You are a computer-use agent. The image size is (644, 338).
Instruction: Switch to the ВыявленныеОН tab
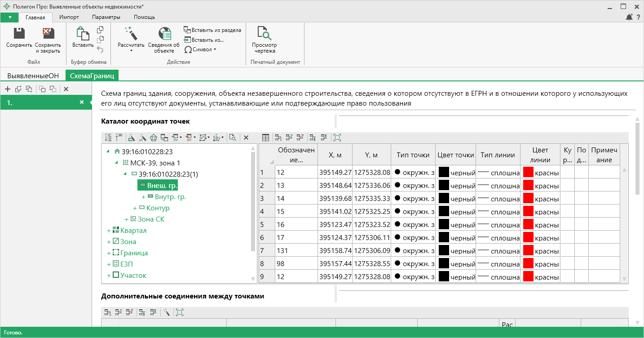(33, 76)
